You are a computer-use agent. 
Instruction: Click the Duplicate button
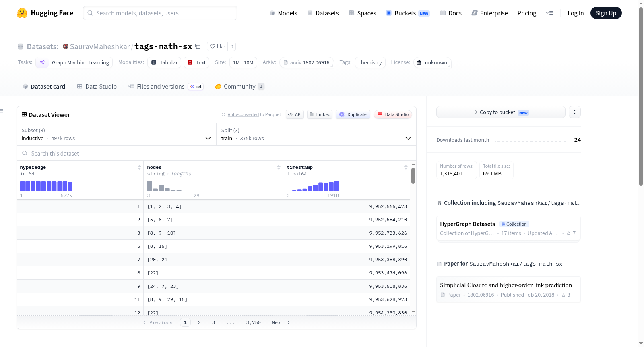[353, 114]
